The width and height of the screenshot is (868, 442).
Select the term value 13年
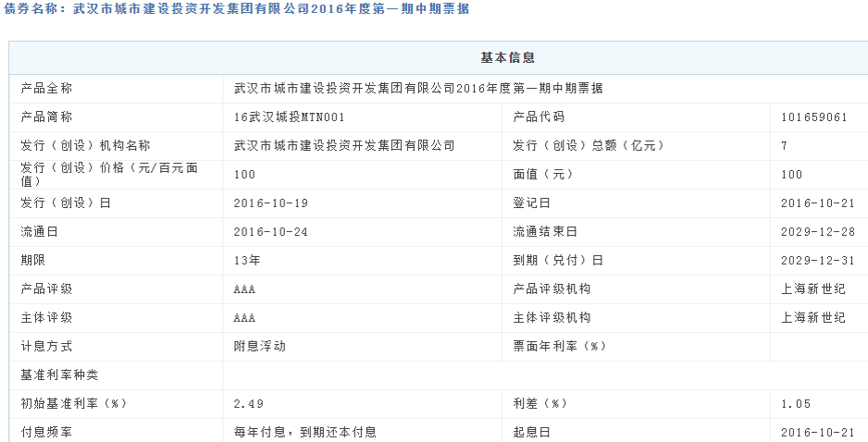click(247, 261)
